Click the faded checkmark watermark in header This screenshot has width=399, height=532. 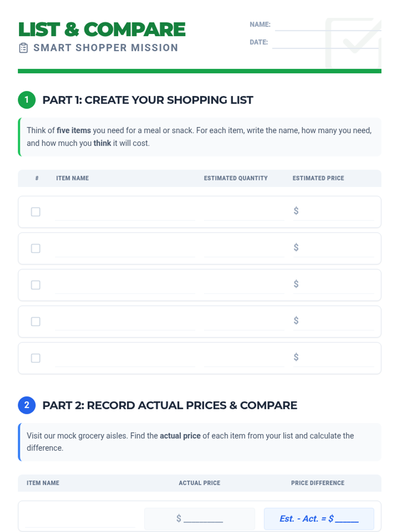[353, 43]
